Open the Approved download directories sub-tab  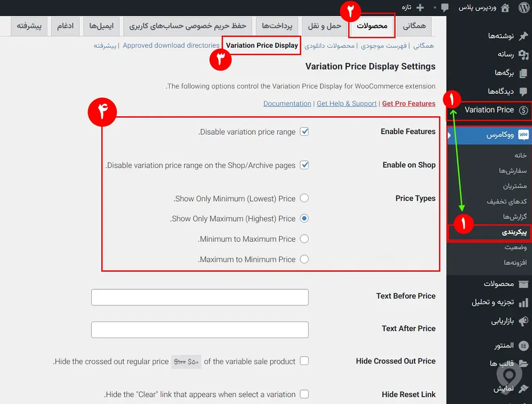171,45
